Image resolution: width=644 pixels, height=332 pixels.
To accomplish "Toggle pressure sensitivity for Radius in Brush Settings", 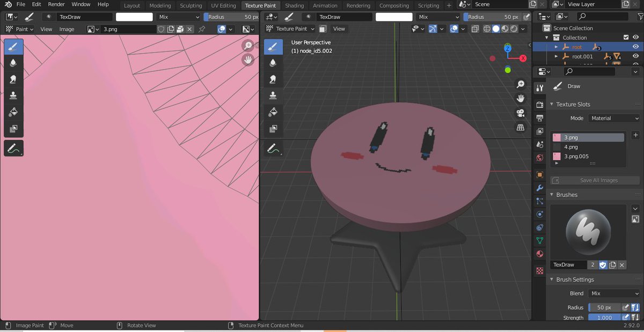I will click(625, 307).
